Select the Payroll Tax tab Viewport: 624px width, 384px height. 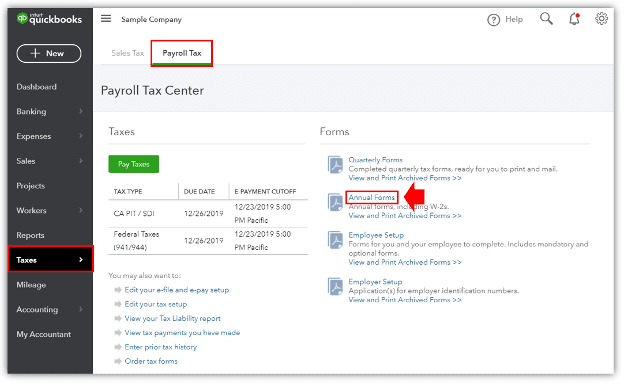(182, 53)
